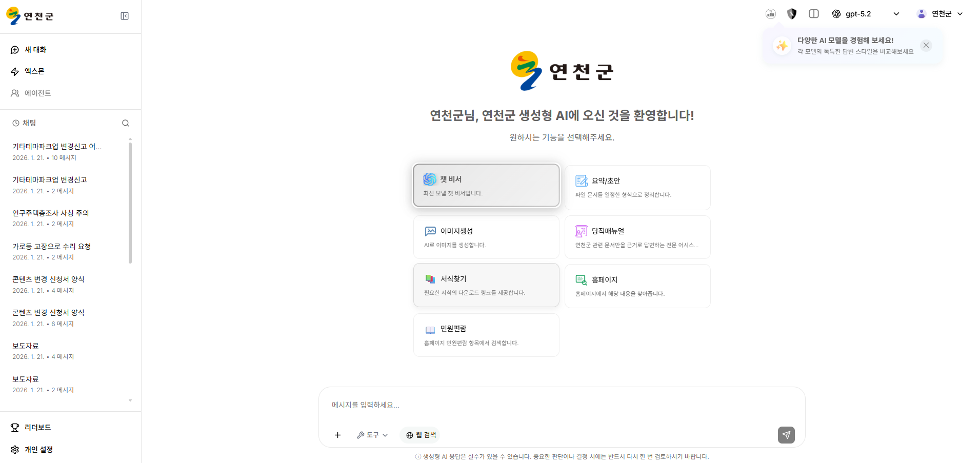This screenshot has width=980, height=463.
Task: Choose the 이미지생성 card
Action: click(x=486, y=237)
